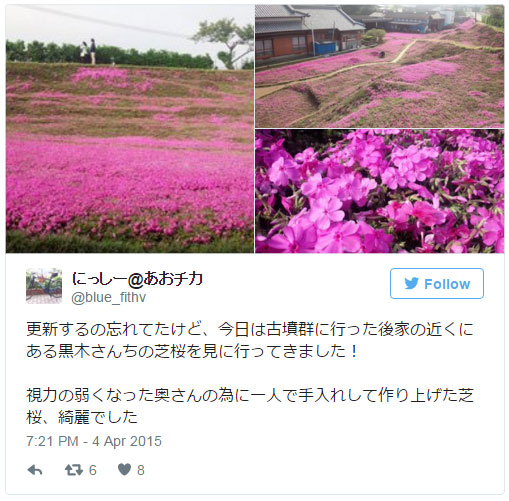The image size is (509, 501).
Task: Follow the @blue_fithv account
Action: [437, 284]
